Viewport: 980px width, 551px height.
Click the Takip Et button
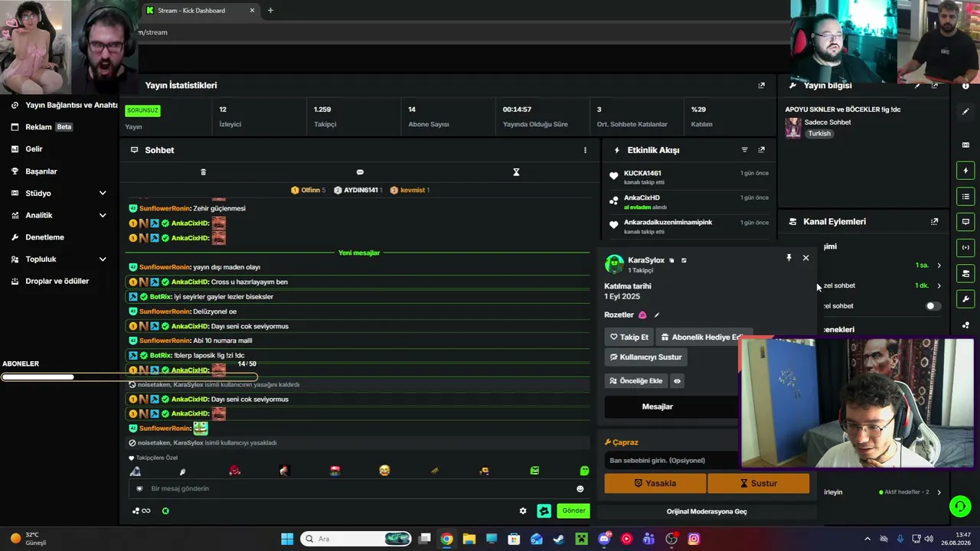[x=629, y=337]
